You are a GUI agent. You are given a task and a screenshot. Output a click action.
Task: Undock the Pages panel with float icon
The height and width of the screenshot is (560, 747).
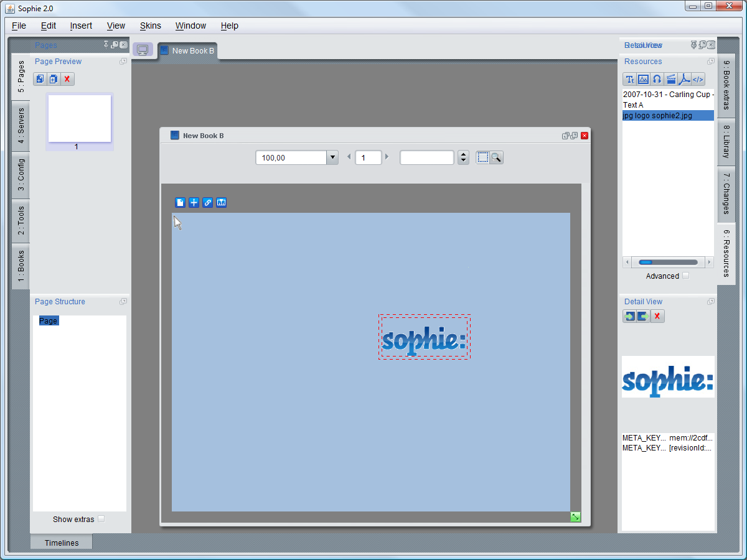click(115, 45)
